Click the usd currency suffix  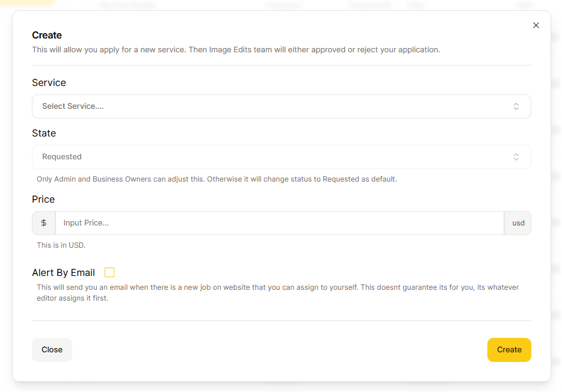(x=518, y=223)
